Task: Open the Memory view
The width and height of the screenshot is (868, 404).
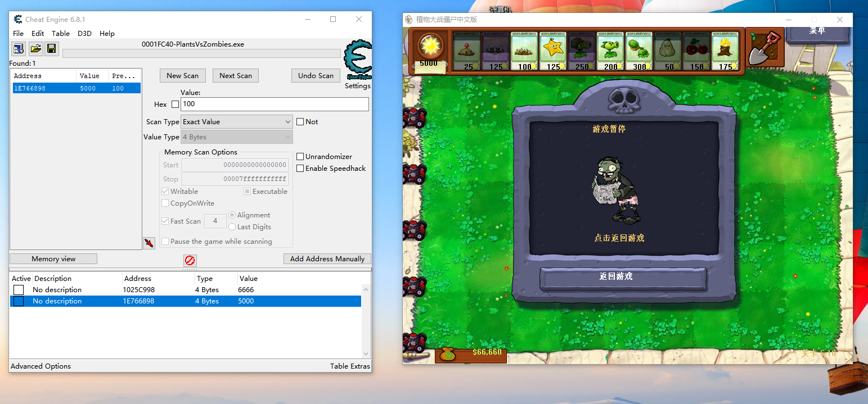Action: (x=53, y=258)
